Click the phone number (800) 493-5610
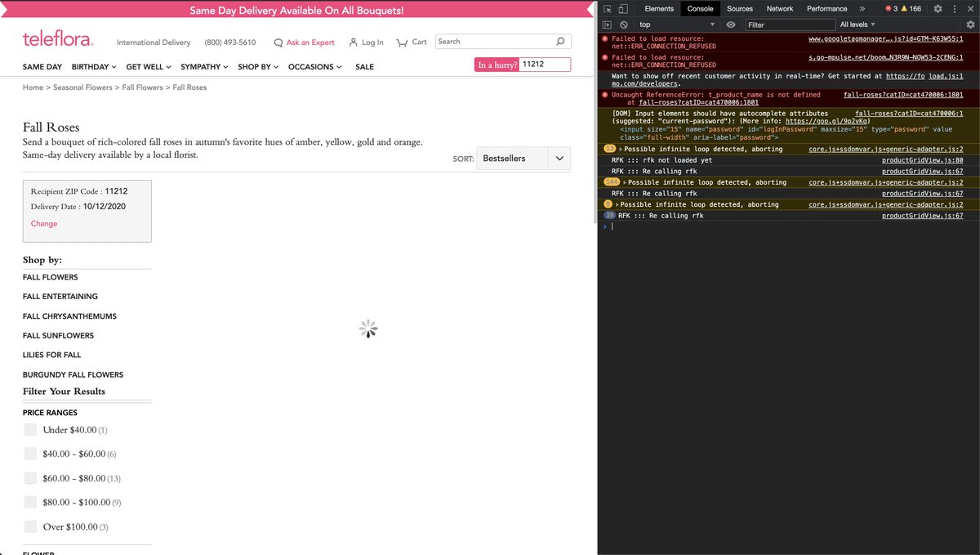The image size is (980, 555). point(230,43)
